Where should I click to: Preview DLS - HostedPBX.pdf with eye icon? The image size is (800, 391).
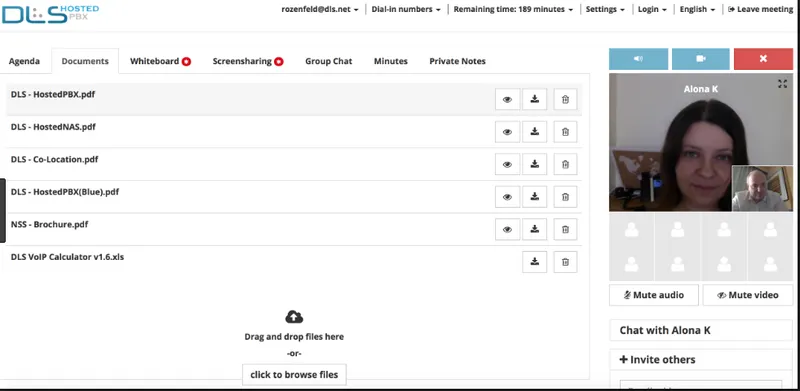tap(507, 100)
